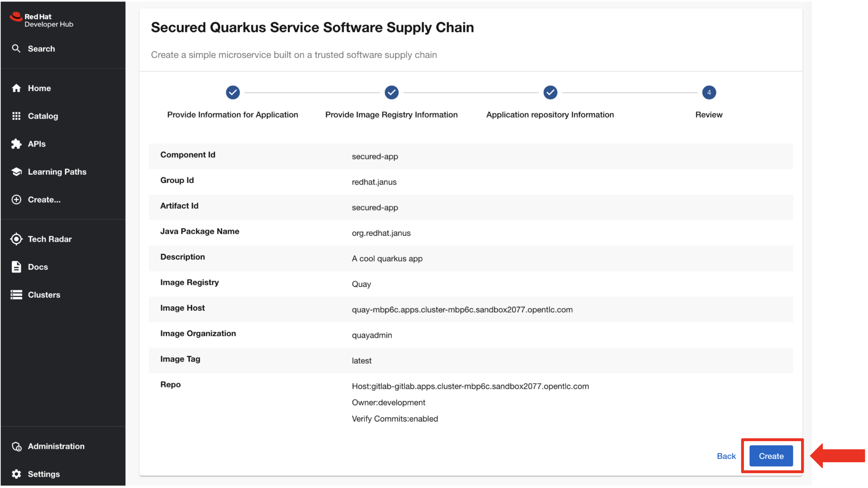868x488 pixels.
Task: Click the Docs document icon
Action: pos(16,267)
